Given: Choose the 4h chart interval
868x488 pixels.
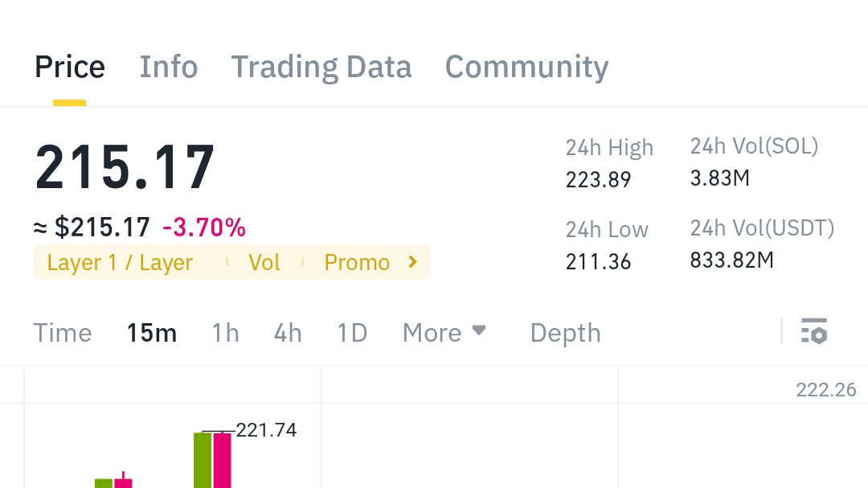Looking at the screenshot, I should (x=288, y=333).
